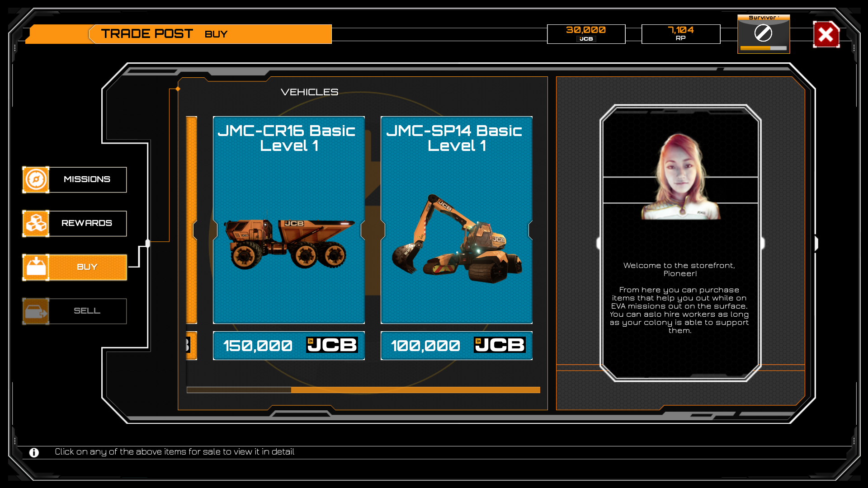View the 30,000 JCB currency balance

coord(586,34)
